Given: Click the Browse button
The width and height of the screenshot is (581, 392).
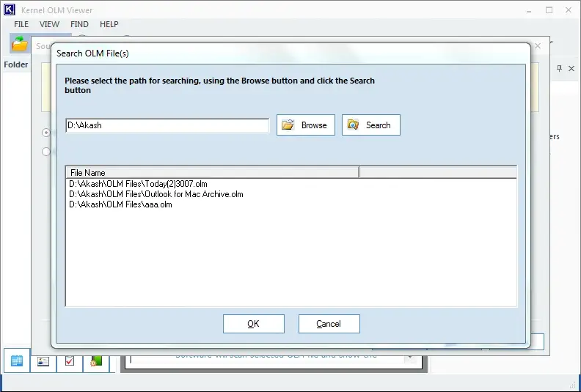Looking at the screenshot, I should 306,125.
